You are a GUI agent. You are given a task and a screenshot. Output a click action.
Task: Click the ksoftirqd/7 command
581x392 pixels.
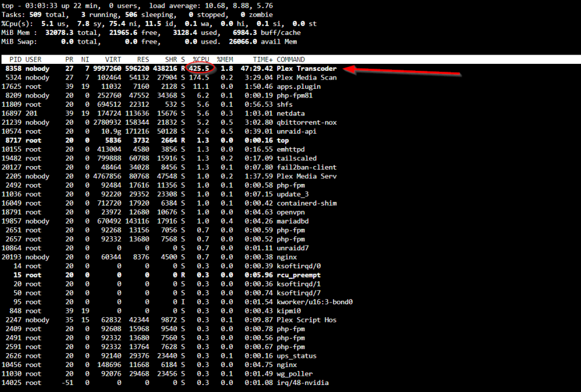click(x=299, y=293)
